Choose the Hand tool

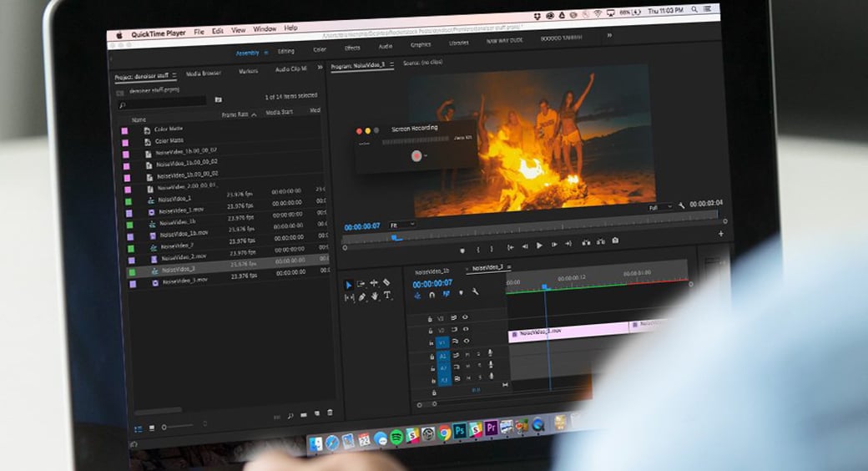[x=375, y=296]
